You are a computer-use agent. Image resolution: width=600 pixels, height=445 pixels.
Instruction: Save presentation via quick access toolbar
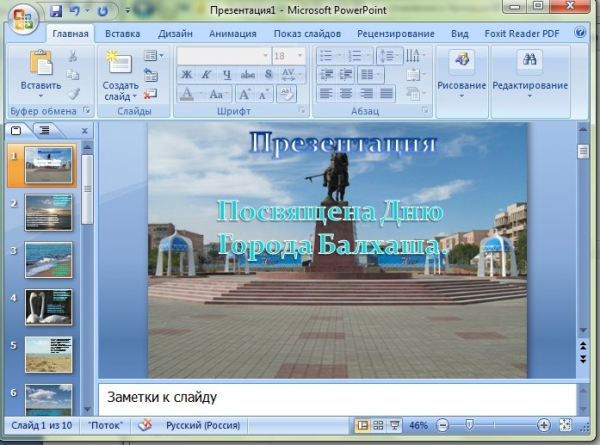[55, 11]
